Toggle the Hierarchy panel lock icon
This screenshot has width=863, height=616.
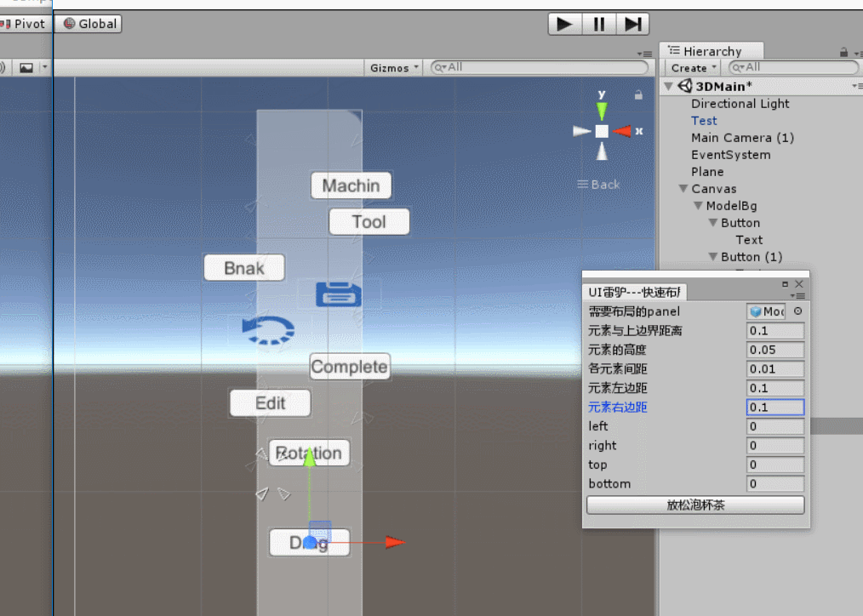[843, 52]
